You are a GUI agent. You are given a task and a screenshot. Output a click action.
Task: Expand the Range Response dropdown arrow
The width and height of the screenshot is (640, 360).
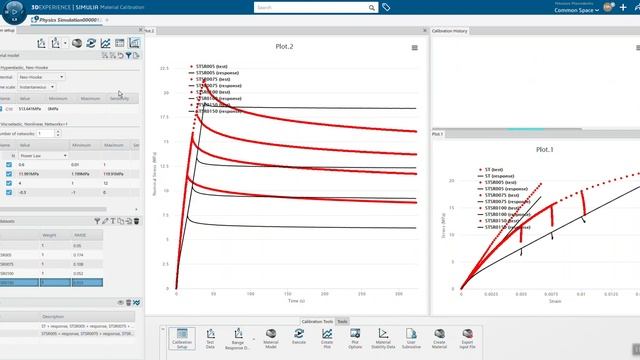click(253, 339)
